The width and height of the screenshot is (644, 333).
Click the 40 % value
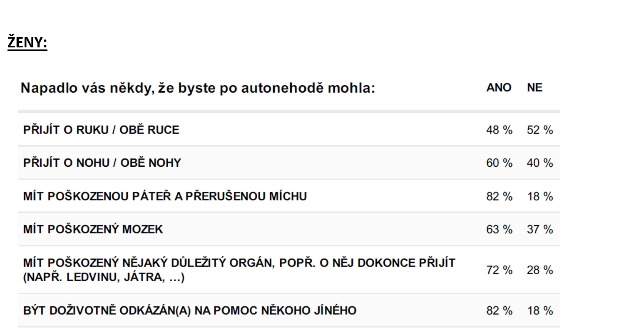coord(540,163)
